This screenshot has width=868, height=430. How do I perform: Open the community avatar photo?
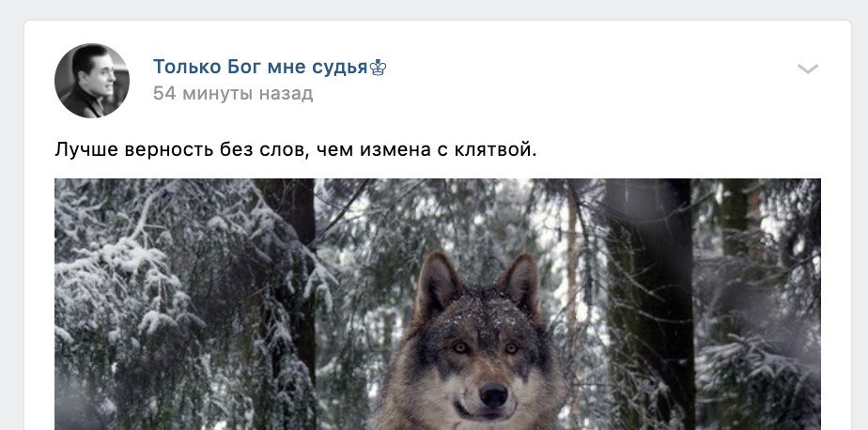[92, 81]
